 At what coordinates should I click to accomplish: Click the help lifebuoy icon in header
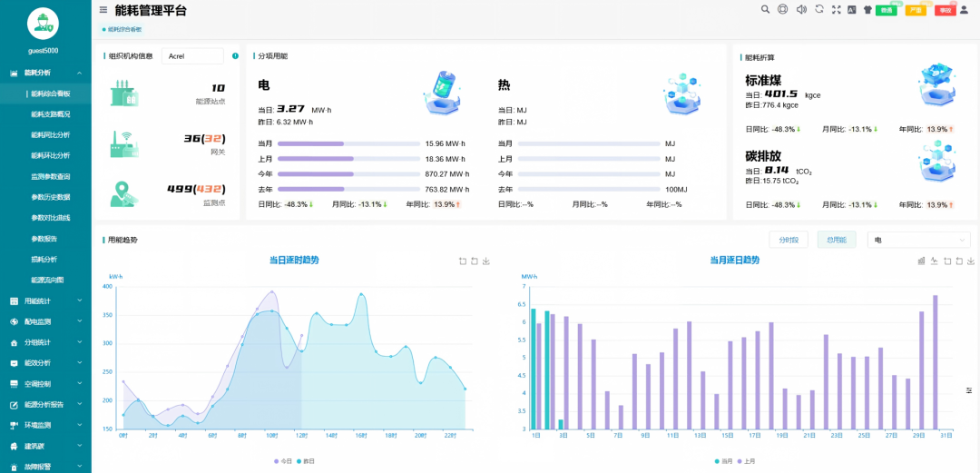tap(782, 9)
